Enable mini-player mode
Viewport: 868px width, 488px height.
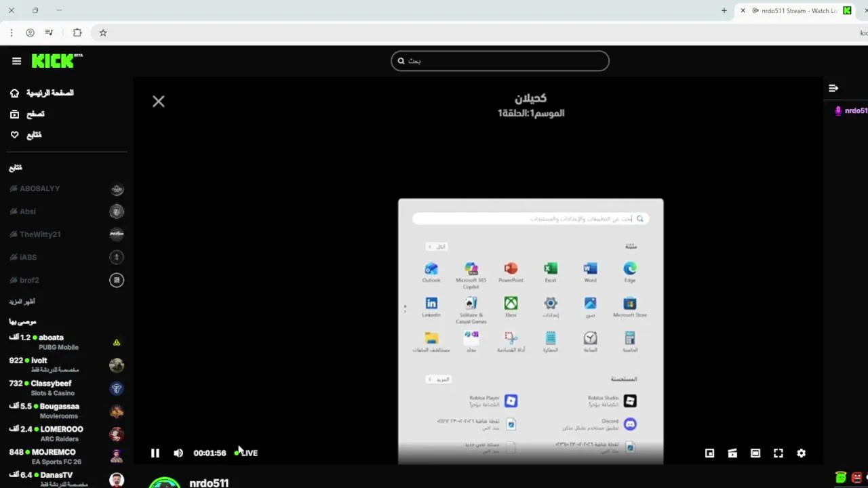tap(709, 453)
